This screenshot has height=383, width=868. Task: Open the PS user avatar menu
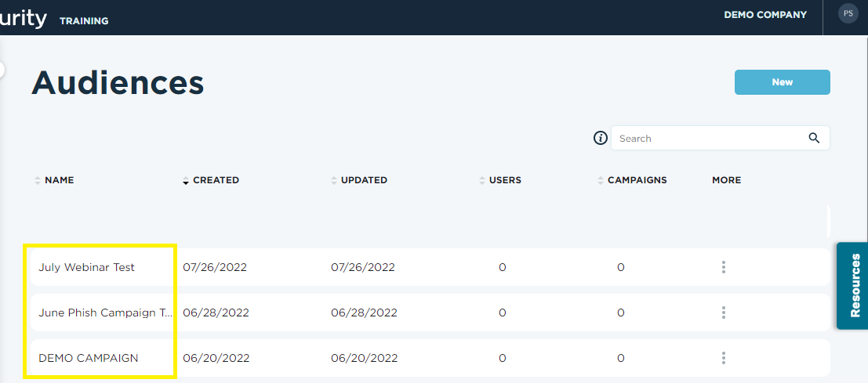coord(848,13)
